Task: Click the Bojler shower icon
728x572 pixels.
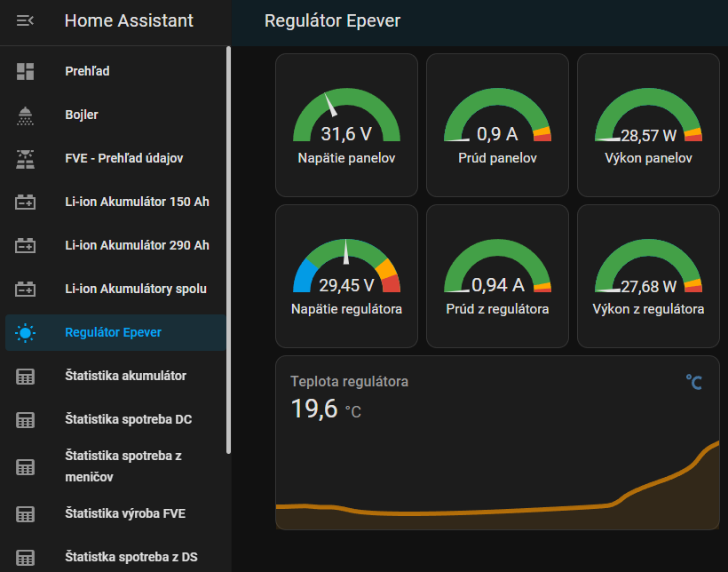Action: pyautogui.click(x=25, y=115)
